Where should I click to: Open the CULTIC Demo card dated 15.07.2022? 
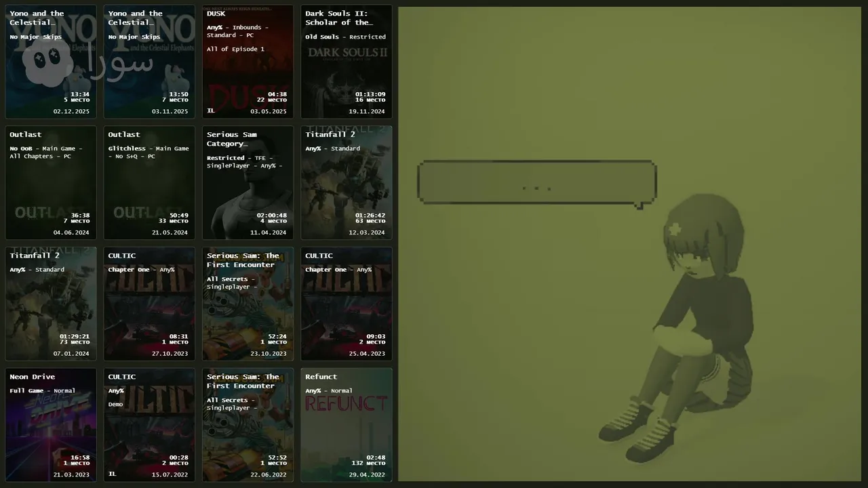tap(149, 425)
